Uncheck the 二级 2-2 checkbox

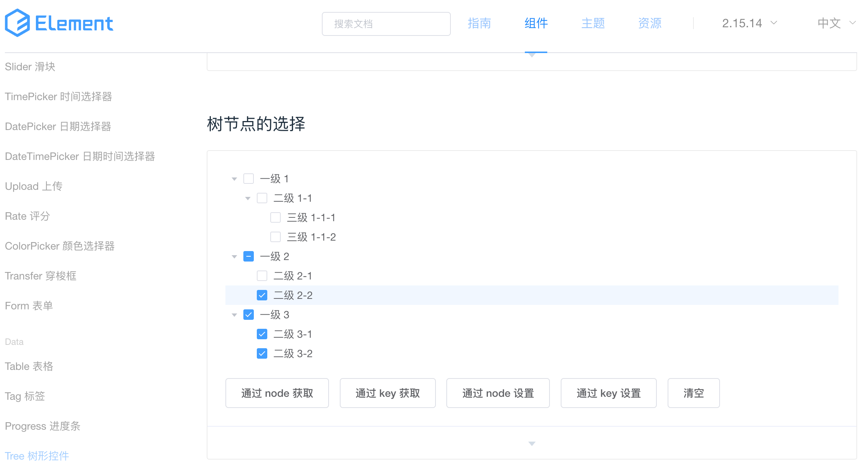coord(262,295)
